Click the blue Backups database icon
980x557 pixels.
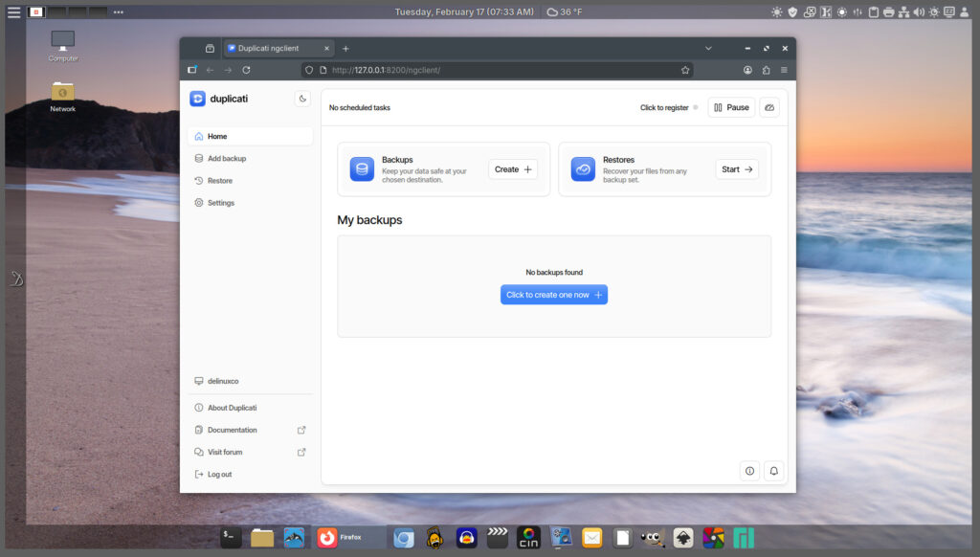[x=362, y=169]
